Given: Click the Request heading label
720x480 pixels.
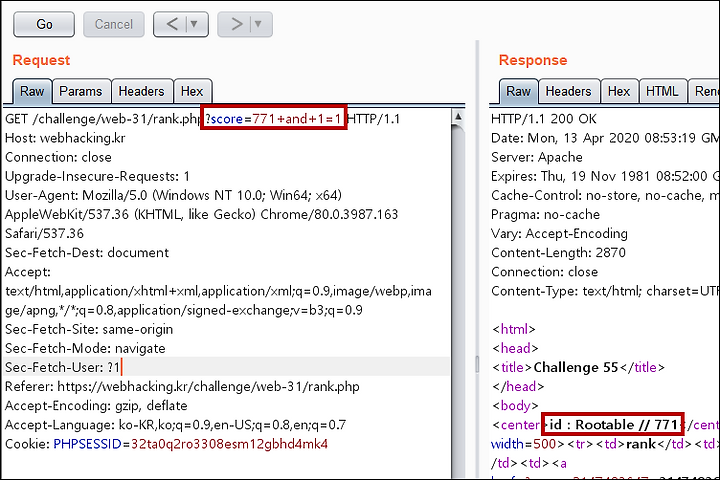Looking at the screenshot, I should 41,60.
